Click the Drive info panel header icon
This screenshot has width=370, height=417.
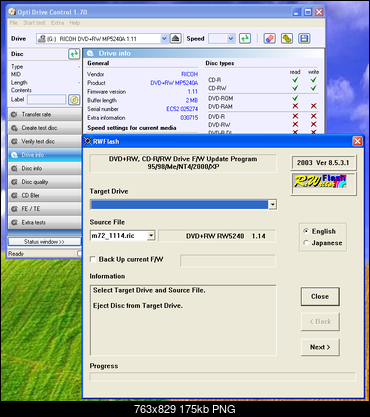pos(90,53)
